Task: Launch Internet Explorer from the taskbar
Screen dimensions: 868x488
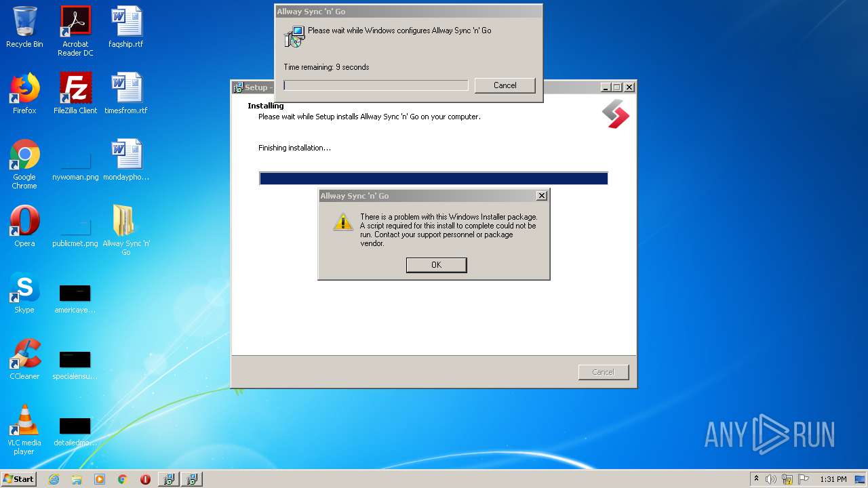Action: click(x=54, y=479)
